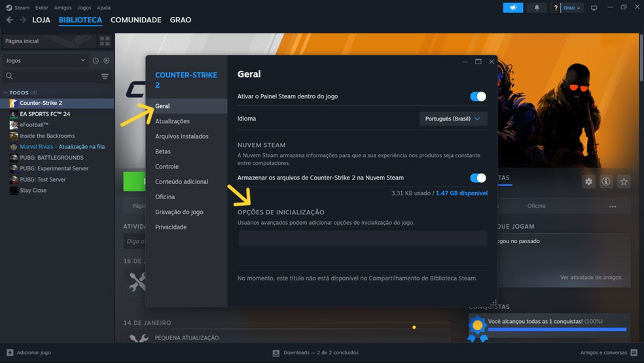Select Privacidade in properties sidebar
The height and width of the screenshot is (363, 644).
(x=187, y=227)
